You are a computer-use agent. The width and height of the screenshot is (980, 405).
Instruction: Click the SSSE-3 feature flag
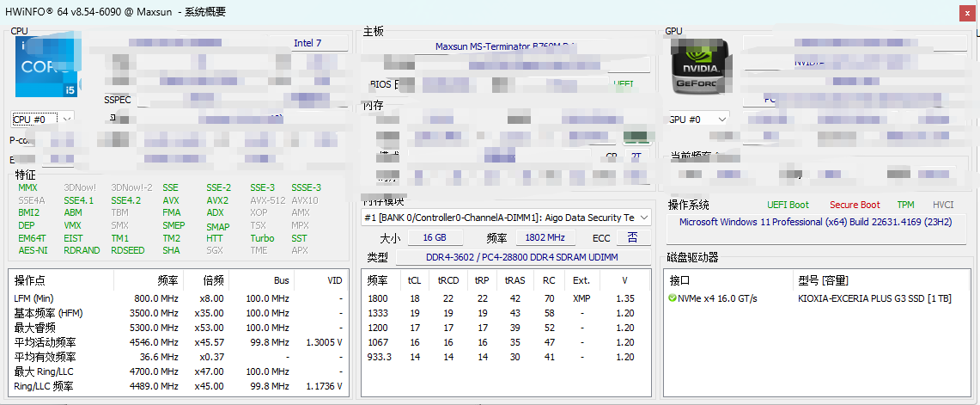(x=307, y=187)
